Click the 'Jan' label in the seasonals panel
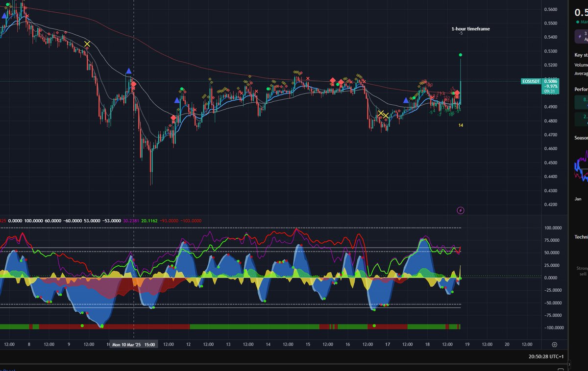The image size is (588, 371). click(578, 199)
